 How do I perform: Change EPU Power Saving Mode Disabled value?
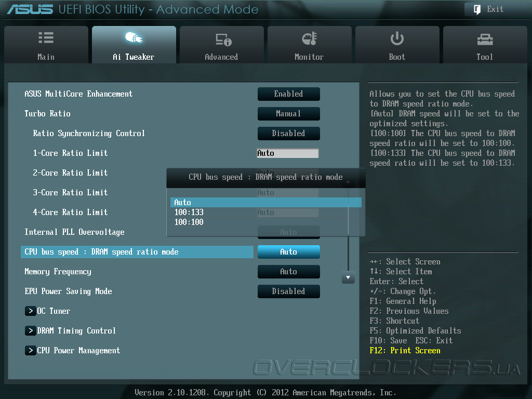point(289,291)
